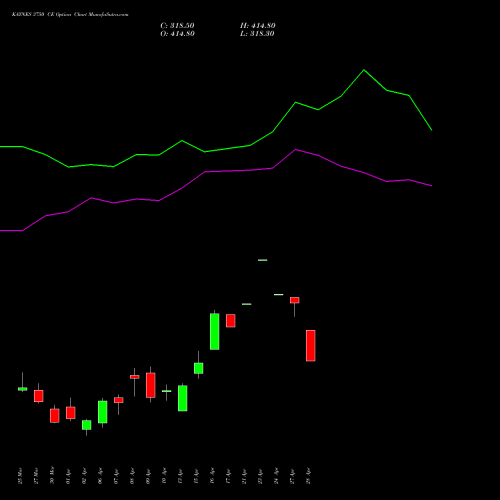Select the close value 'C: 318.50'
This screenshot has width=500, height=500.
177,26
